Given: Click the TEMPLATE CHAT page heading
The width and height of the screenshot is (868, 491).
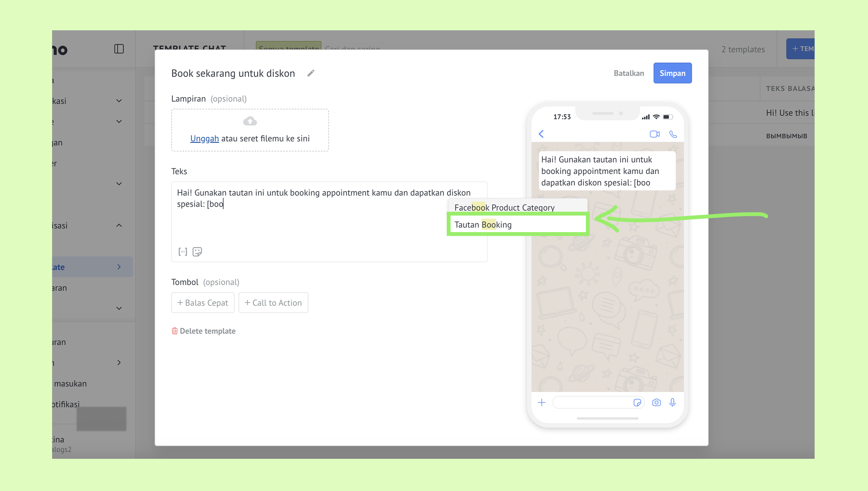Looking at the screenshot, I should tap(189, 48).
